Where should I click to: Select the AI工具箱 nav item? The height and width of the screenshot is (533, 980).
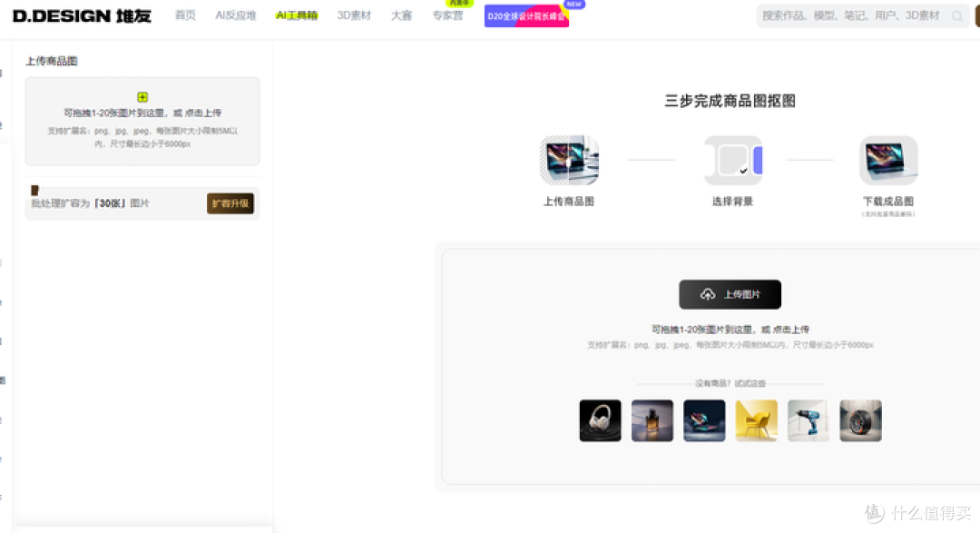pyautogui.click(x=297, y=15)
